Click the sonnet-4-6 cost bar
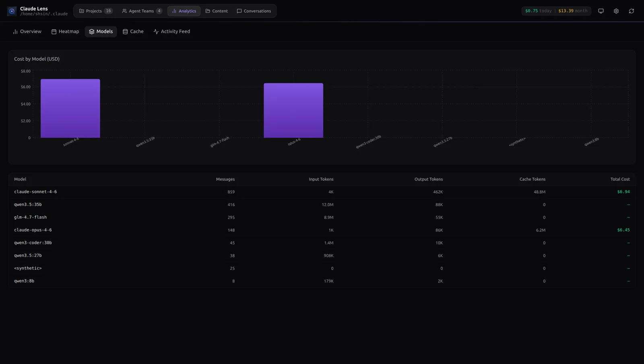Screen dimensions: 644x364 tap(70, 109)
